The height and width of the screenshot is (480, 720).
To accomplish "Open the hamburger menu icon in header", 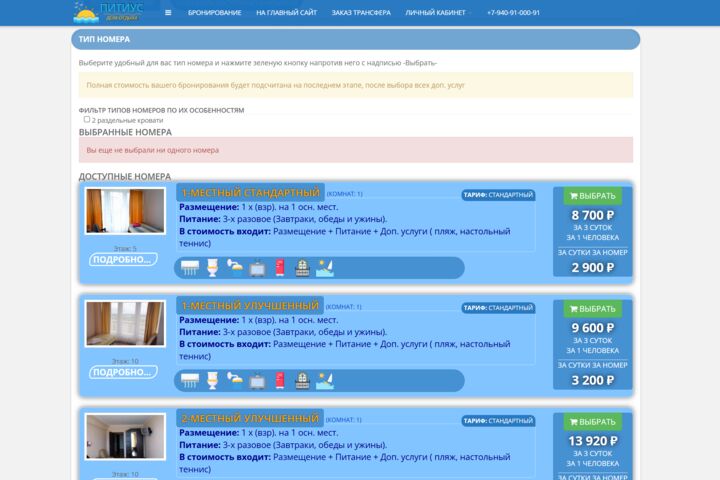I will 168,13.
